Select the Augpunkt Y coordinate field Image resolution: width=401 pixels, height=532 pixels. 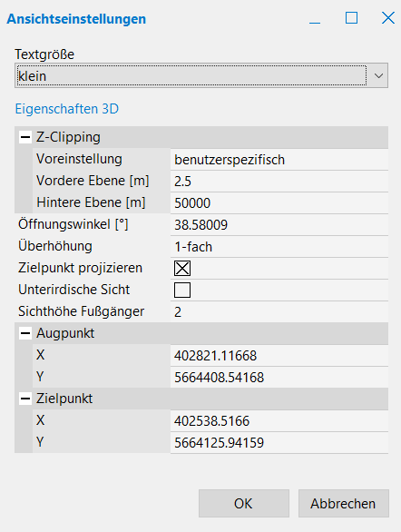[279, 378]
